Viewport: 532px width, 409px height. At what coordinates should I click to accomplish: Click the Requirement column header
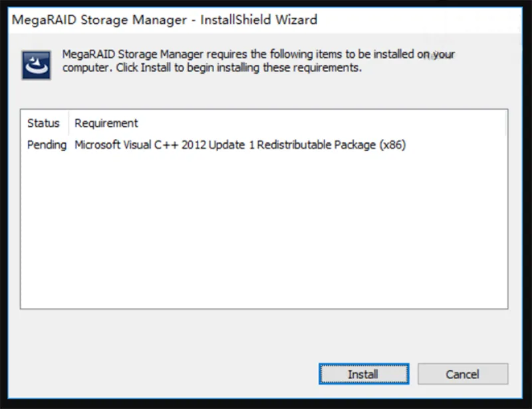coord(105,123)
